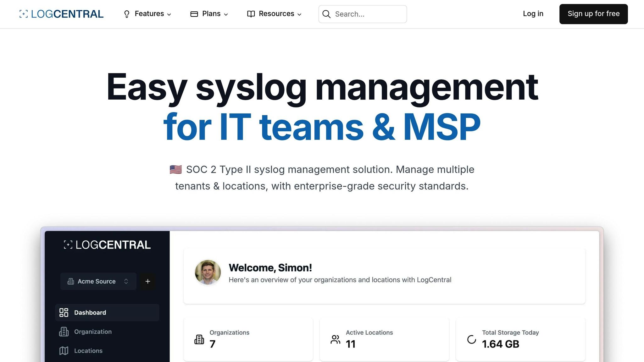Viewport: 644px width, 362px height.
Task: Click Simon's profile avatar photo
Action: (x=208, y=272)
